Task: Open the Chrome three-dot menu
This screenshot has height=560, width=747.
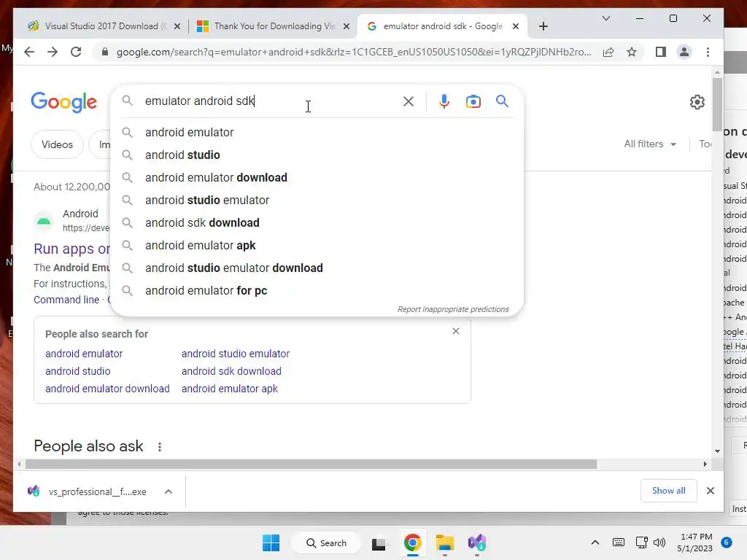Action: click(x=708, y=52)
